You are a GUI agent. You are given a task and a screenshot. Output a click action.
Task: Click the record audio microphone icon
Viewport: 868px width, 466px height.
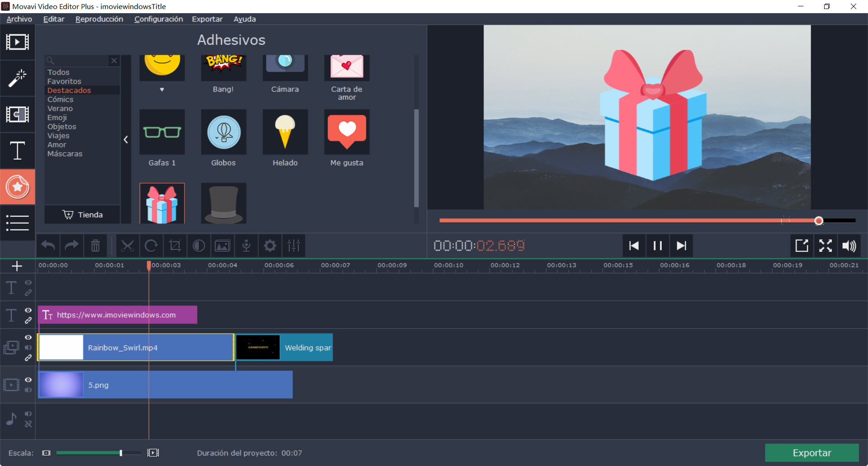click(246, 246)
